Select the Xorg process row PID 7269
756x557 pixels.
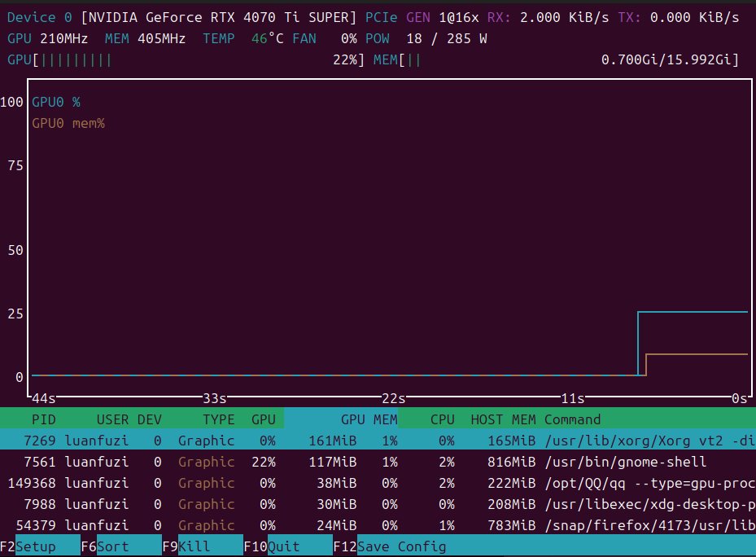378,441
